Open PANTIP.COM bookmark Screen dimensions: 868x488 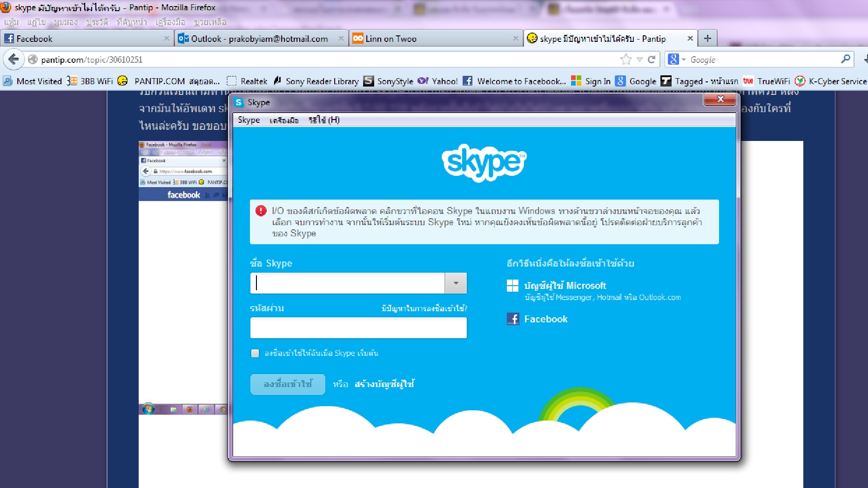point(168,81)
